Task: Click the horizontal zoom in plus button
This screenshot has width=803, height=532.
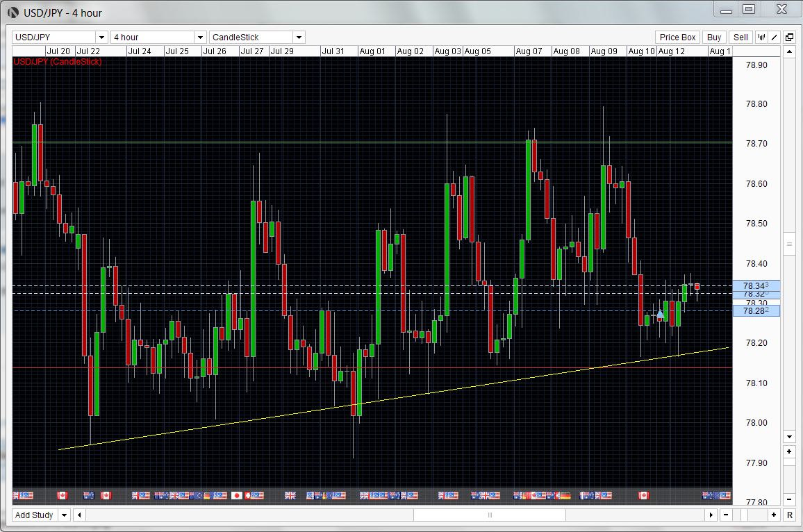Action: coord(773,515)
